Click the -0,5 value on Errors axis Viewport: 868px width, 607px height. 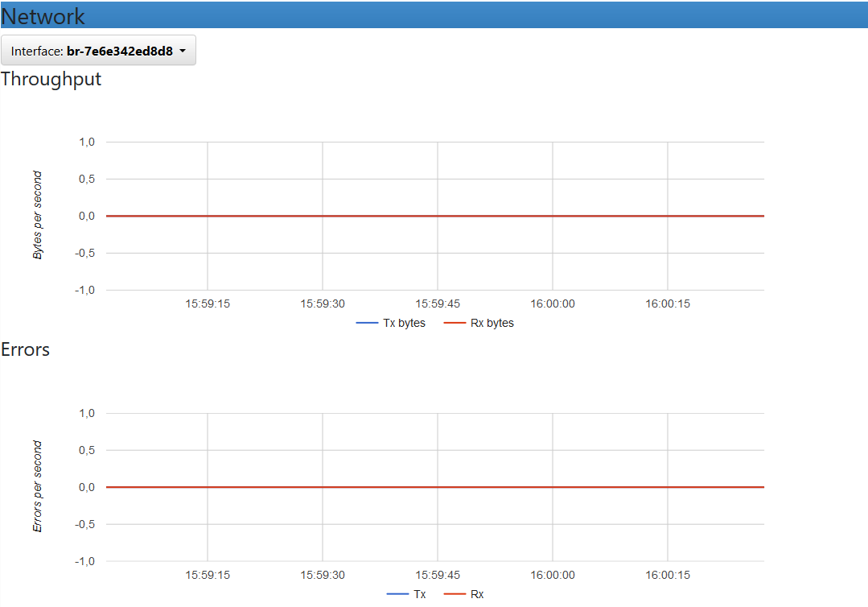pos(85,524)
